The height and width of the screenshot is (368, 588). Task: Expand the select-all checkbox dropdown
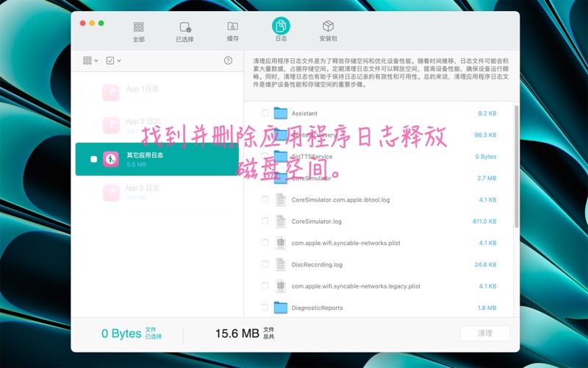pos(113,60)
